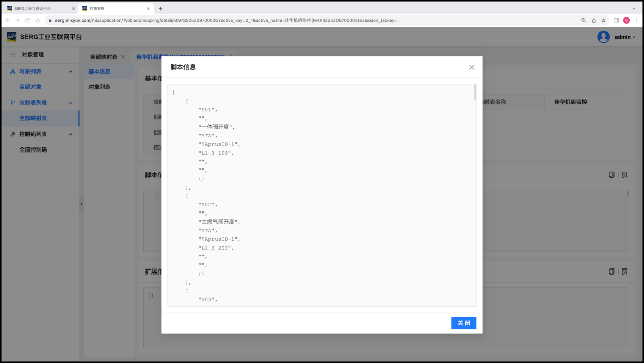The image size is (644, 363).
Task: Click the browser home icon
Action: point(38,20)
